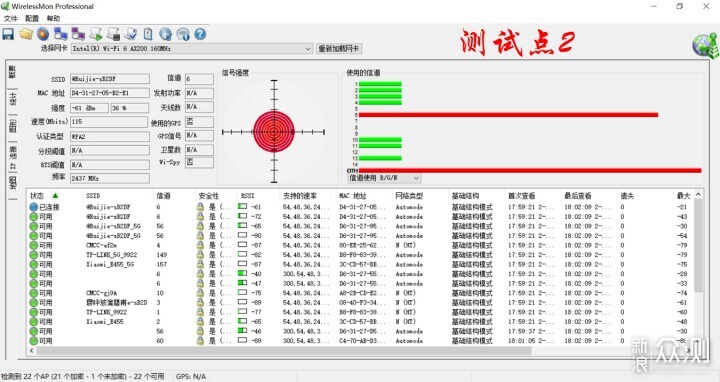This screenshot has width=720, height=382.
Task: Click the green sort arrow in 状态 header
Action: pyautogui.click(x=55, y=196)
